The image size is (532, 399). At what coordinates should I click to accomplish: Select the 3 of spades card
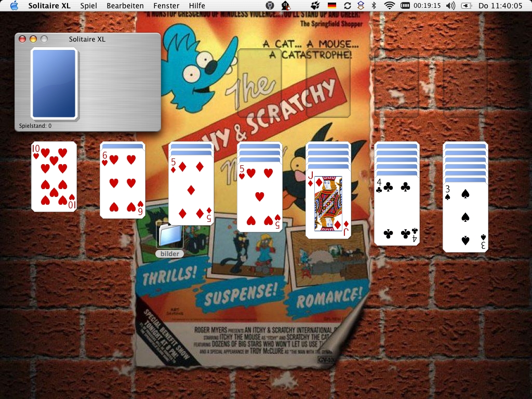(x=465, y=218)
